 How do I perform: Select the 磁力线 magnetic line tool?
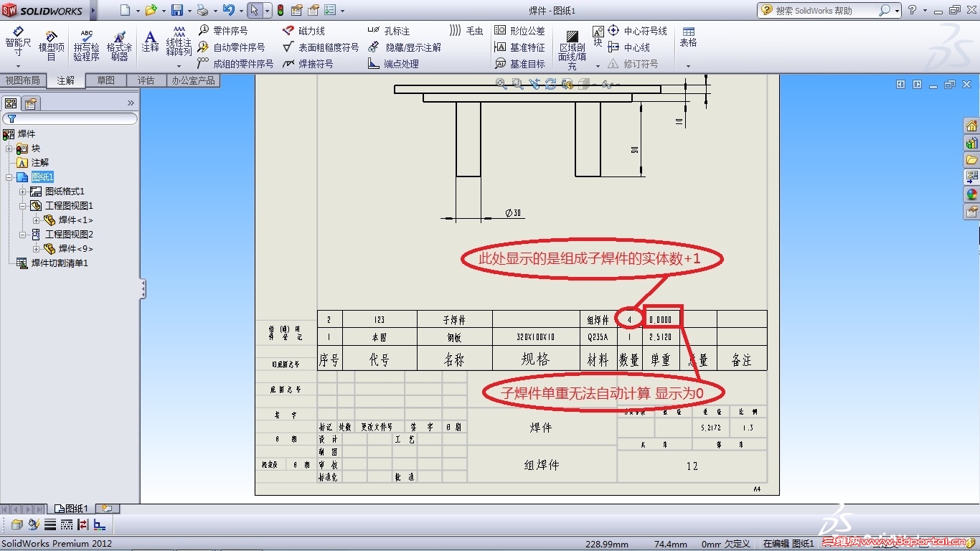click(303, 31)
